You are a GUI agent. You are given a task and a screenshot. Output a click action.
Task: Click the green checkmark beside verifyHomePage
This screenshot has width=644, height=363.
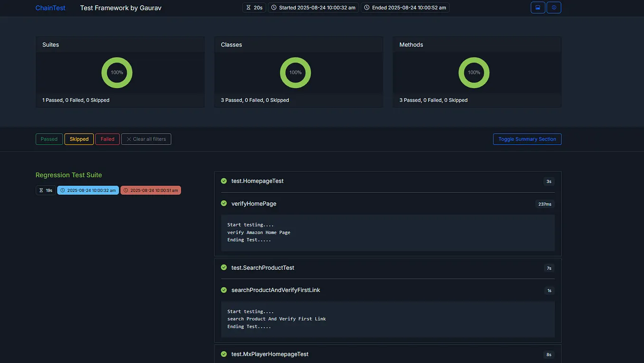click(223, 203)
